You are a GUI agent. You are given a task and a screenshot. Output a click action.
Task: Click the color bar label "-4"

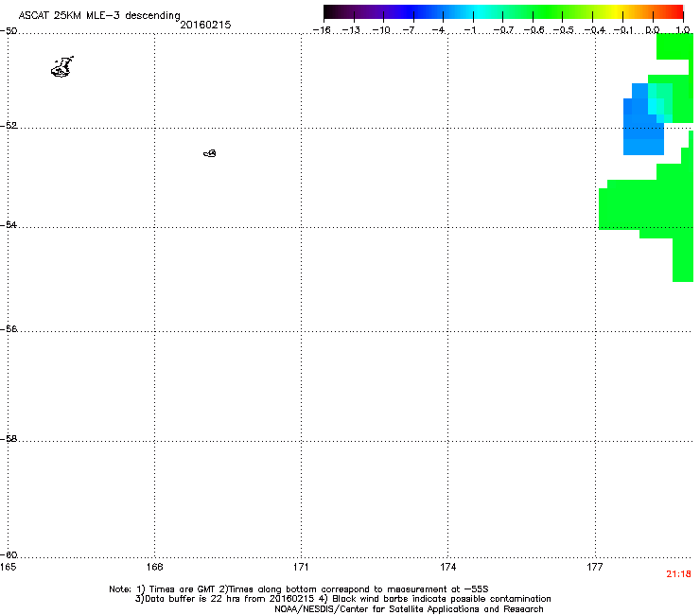click(x=439, y=30)
